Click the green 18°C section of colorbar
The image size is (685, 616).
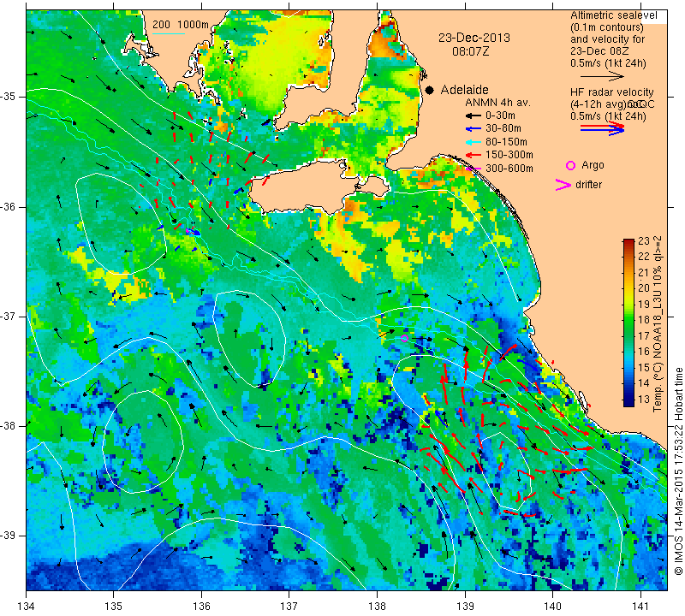[628, 320]
